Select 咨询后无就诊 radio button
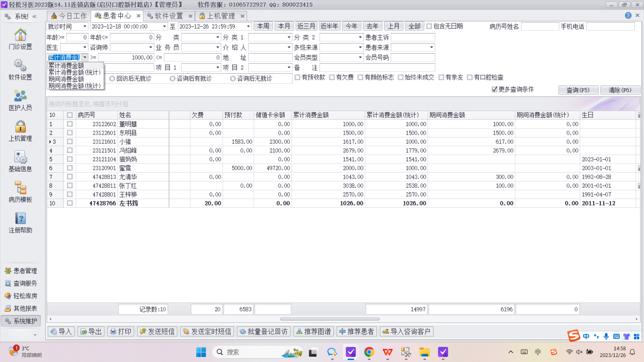Screen dimensions: 644x362 click(x=233, y=78)
